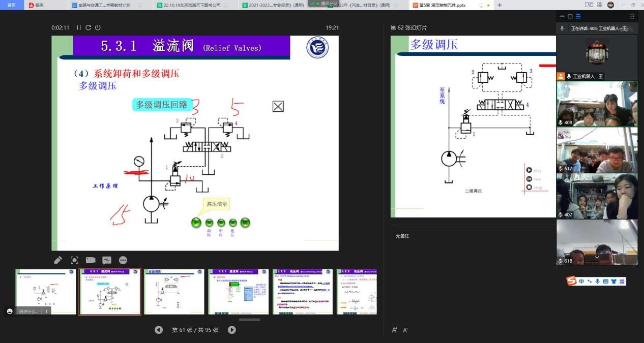The height and width of the screenshot is (343, 644).
Task: Click the 高压 green button
Action: tap(209, 223)
